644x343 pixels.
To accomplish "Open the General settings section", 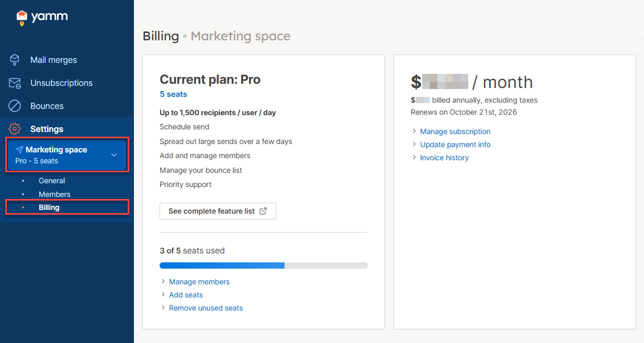I will pyautogui.click(x=52, y=180).
